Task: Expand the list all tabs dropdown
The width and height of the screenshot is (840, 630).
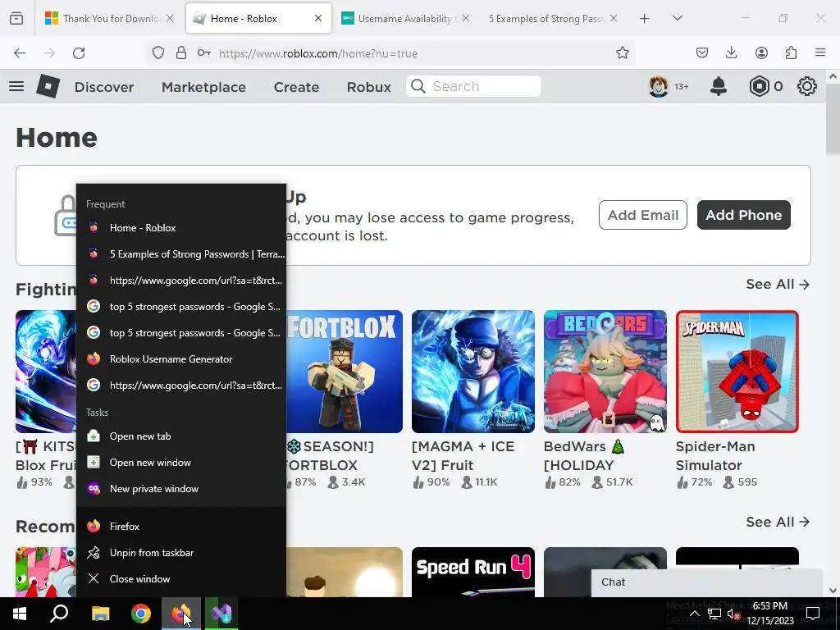Action: (677, 18)
